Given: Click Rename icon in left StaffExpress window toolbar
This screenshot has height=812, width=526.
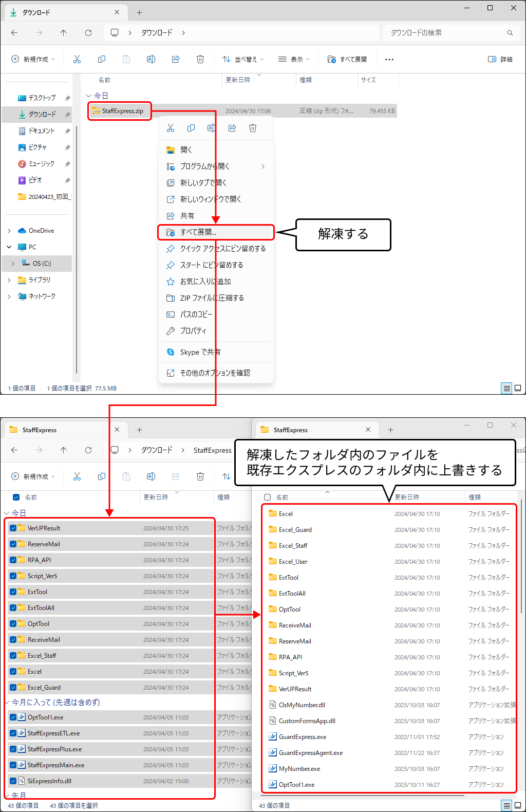Looking at the screenshot, I should [151, 477].
